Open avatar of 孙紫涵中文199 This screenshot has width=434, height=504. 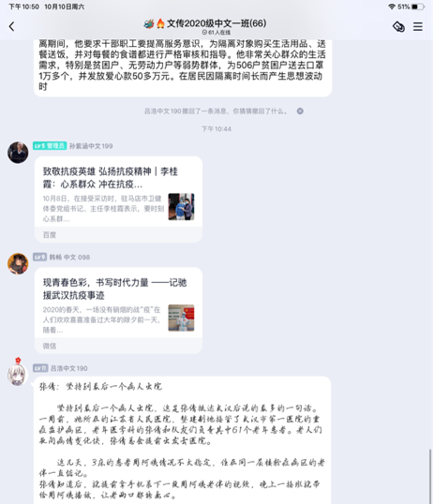tap(18, 153)
